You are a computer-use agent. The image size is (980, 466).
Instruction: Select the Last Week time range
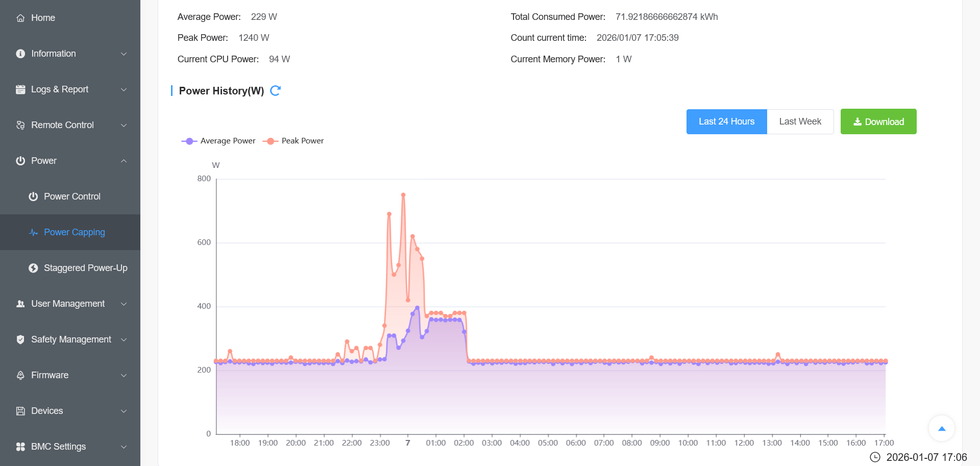click(x=800, y=121)
